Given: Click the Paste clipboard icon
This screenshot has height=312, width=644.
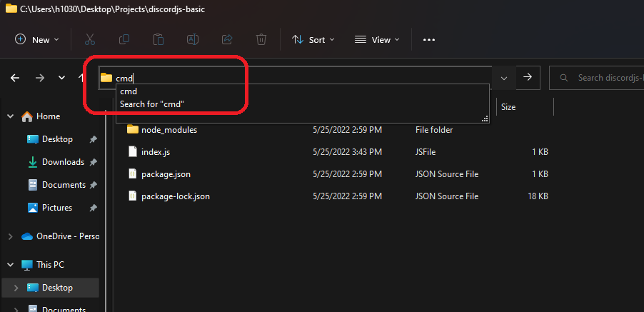Looking at the screenshot, I should coord(159,40).
